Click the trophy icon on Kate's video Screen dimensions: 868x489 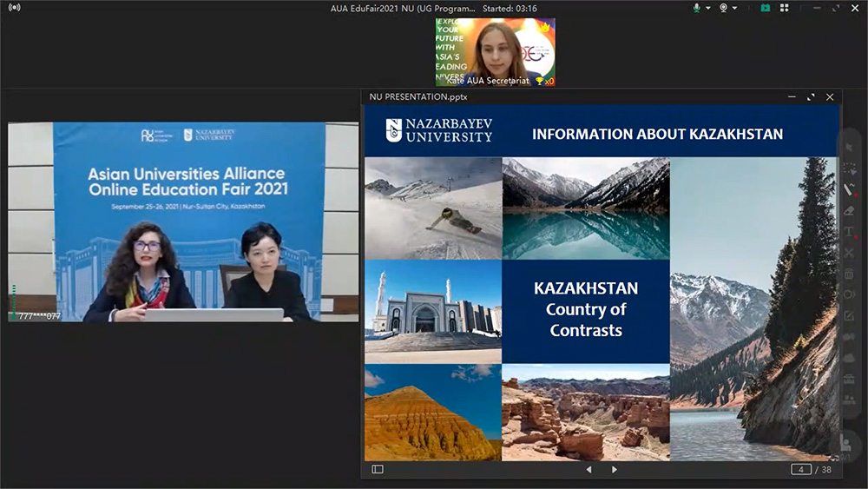539,81
